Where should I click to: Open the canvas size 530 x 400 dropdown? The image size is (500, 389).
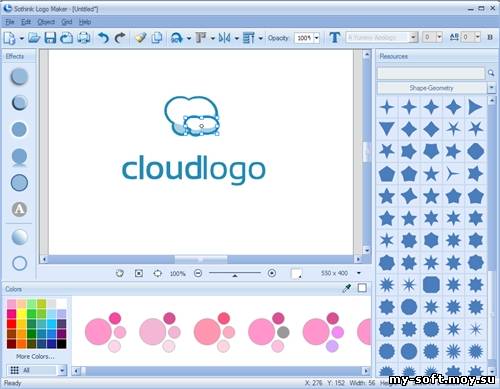pos(359,273)
